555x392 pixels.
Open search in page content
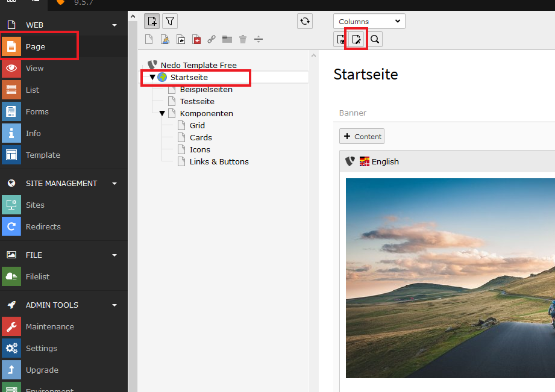click(375, 39)
